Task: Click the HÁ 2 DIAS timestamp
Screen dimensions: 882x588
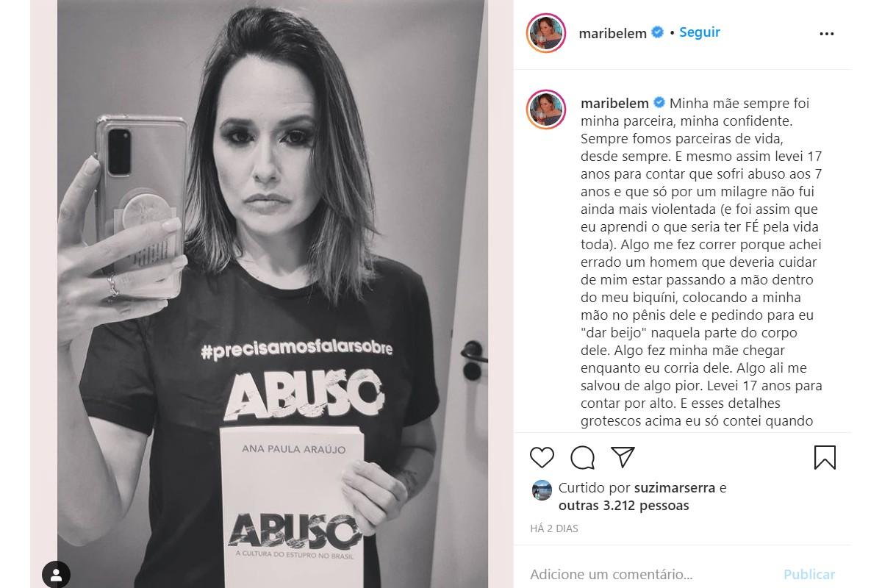Action: 554,528
